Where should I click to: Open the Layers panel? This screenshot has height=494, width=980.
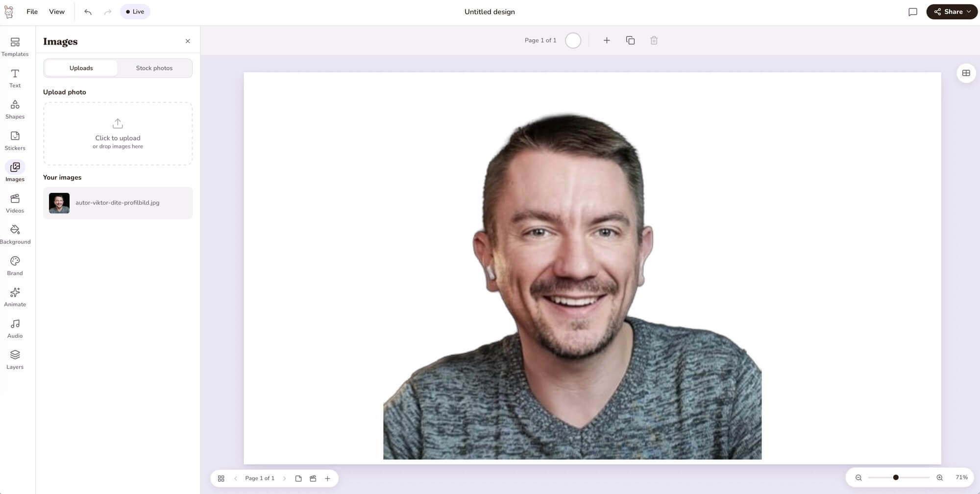coord(15,360)
